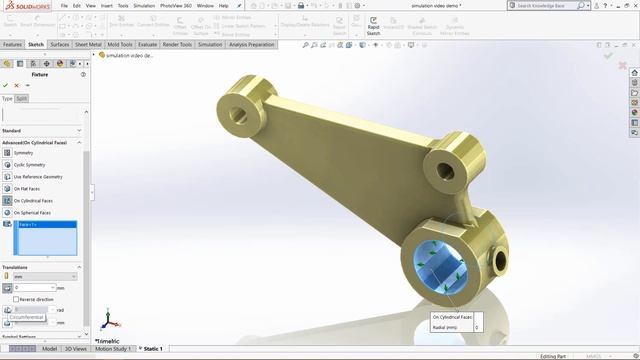The height and width of the screenshot is (360, 640).
Task: Open the Model bottom tab
Action: coord(49,349)
